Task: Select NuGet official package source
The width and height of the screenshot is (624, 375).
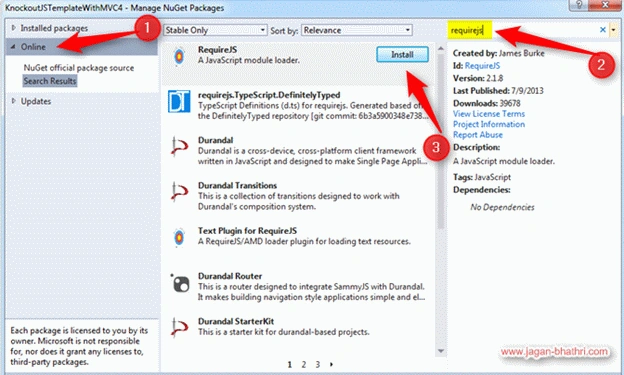Action: [79, 68]
